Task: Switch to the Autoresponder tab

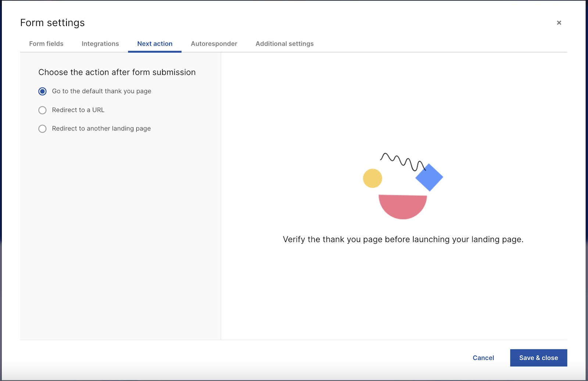Action: (x=214, y=43)
